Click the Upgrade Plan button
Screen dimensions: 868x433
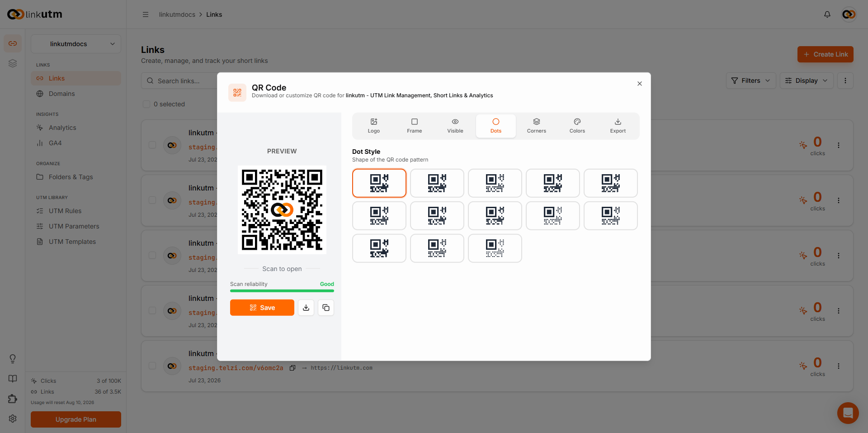point(76,419)
